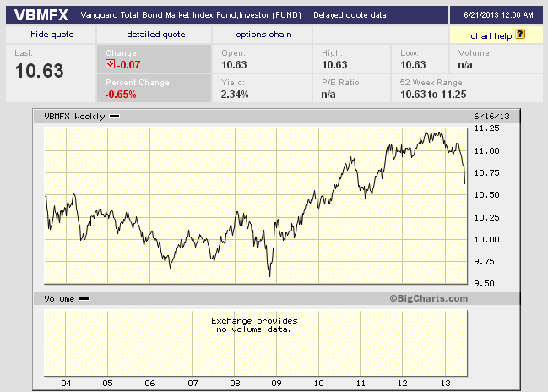Click the Last price value 10.63

40,71
